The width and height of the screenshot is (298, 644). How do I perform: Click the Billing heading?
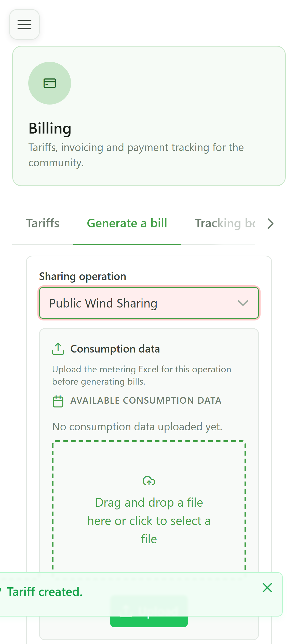pyautogui.click(x=50, y=128)
